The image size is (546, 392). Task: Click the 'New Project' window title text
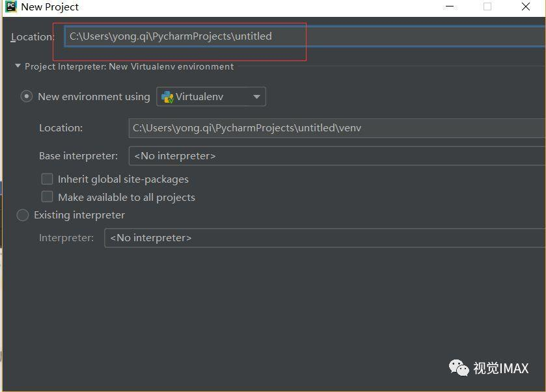point(50,7)
